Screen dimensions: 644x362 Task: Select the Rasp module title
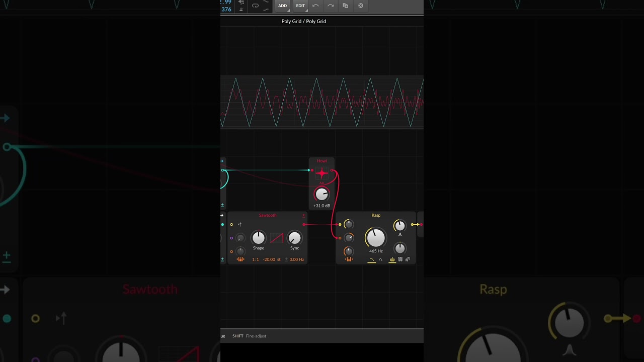pos(376,215)
